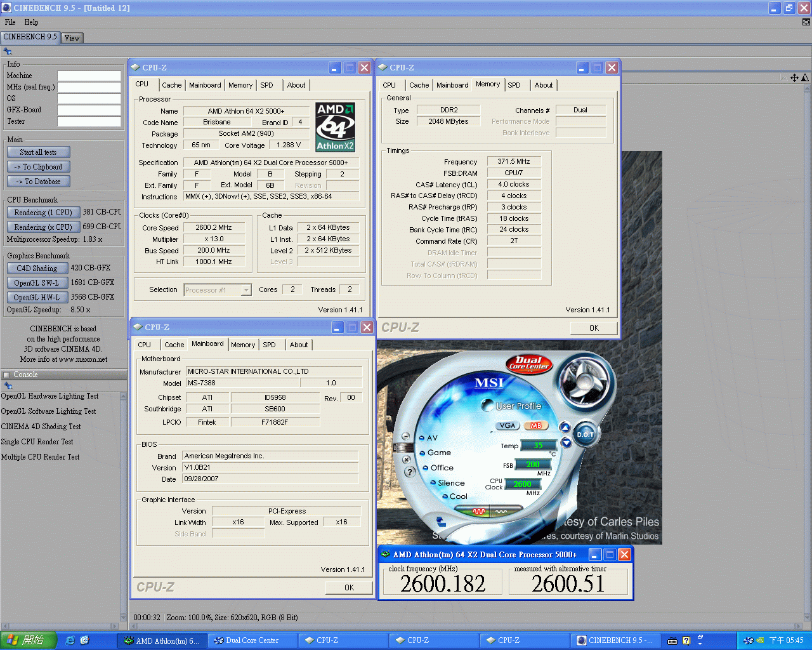Viewport: 812px width, 650px height.
Task: Open the CPU tab in the CPU-Z Mainboard window
Action: [145, 345]
